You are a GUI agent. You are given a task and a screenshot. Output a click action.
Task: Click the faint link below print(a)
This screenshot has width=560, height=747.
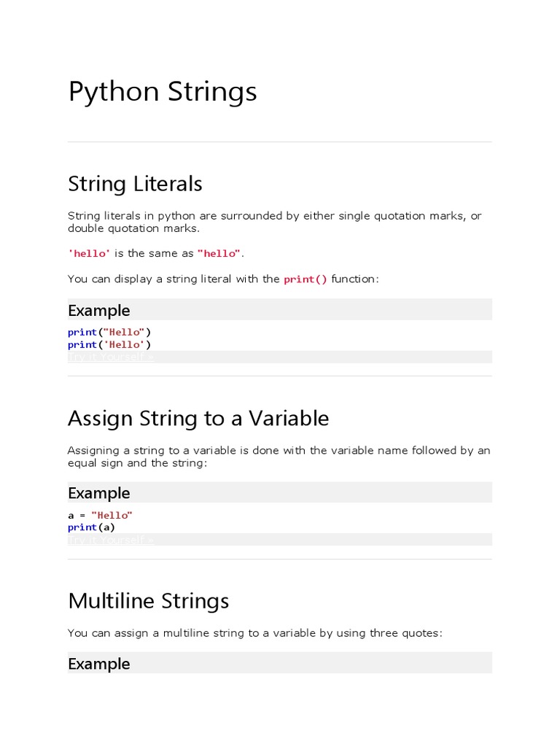[111, 540]
